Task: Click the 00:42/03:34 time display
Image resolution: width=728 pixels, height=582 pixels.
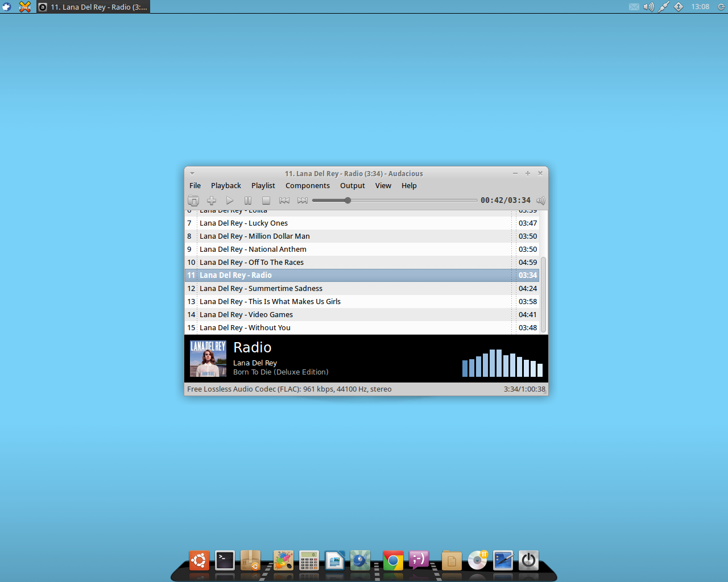Action: [x=505, y=201]
